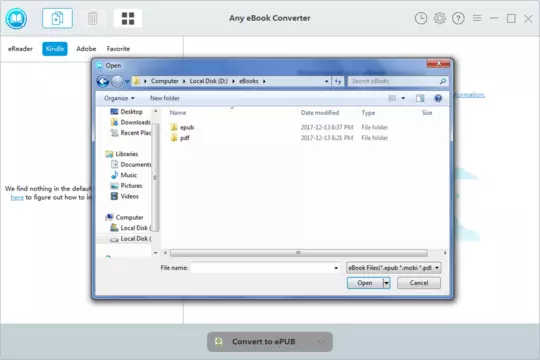Viewport: 540px width, 360px height.
Task: Expand the Open button split arrow
Action: click(386, 283)
